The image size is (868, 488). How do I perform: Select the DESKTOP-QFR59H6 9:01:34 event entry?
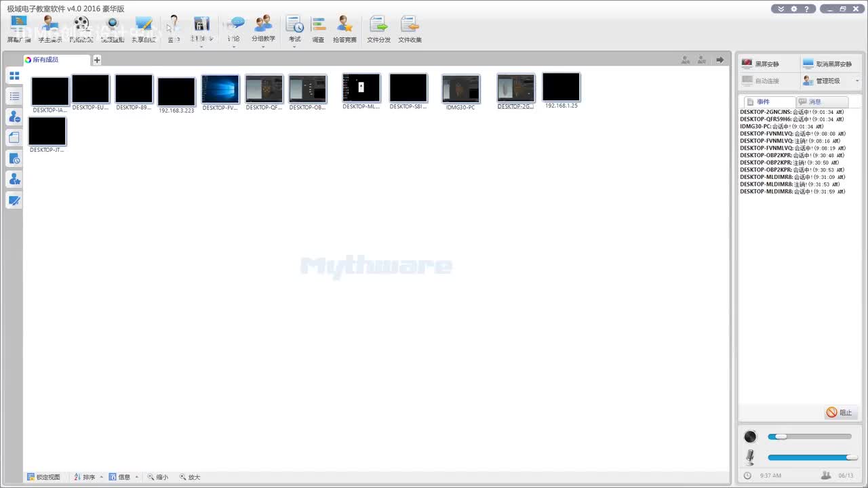pos(792,119)
